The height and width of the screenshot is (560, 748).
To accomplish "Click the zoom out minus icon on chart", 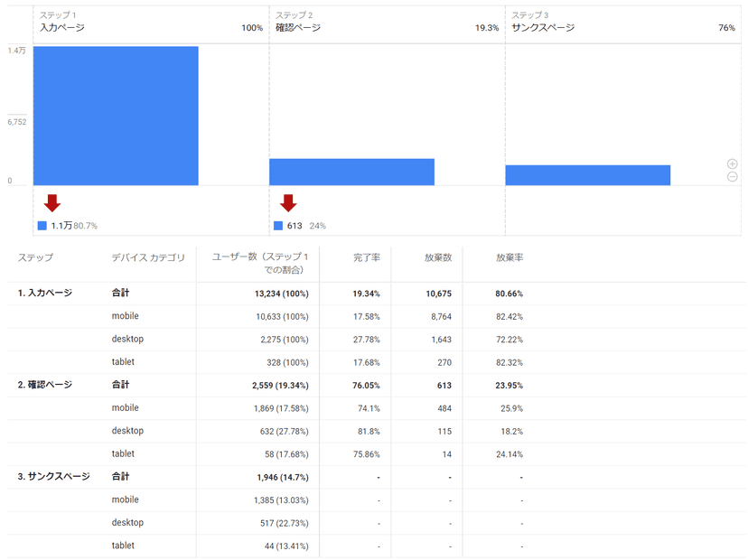I will 733,177.
